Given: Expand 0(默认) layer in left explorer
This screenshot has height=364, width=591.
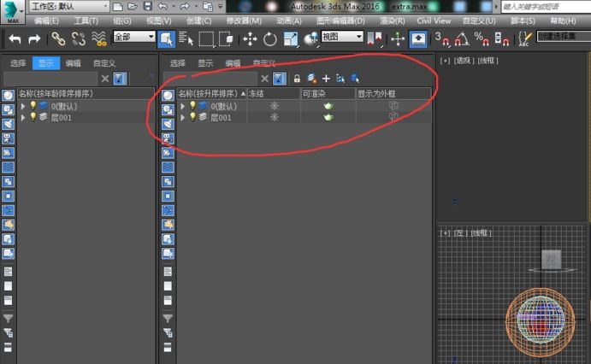Looking at the screenshot, I should point(23,107).
